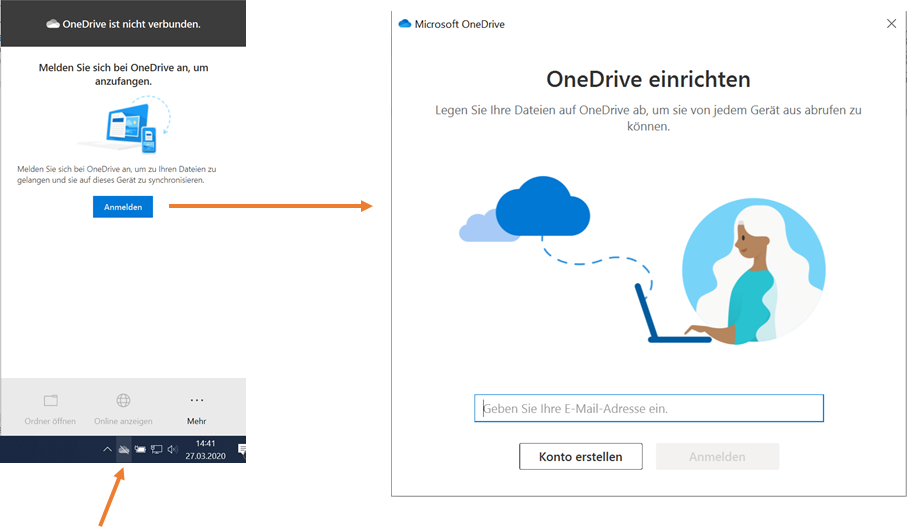Open the notification center icon
This screenshot has height=527, width=907.
click(x=242, y=449)
